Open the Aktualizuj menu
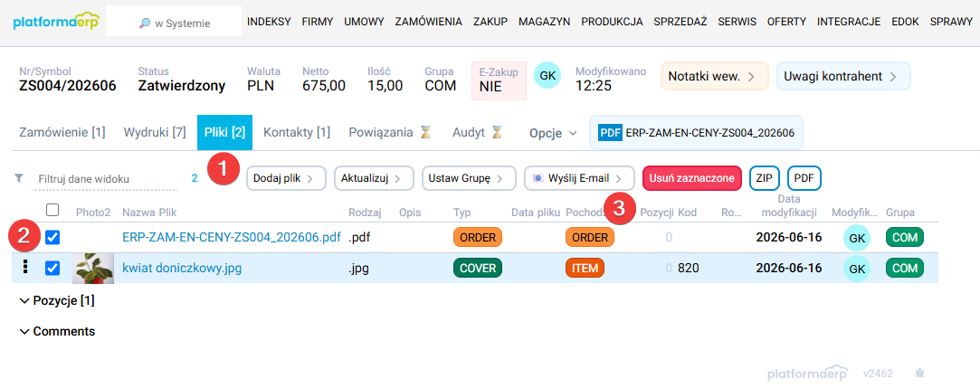 (x=374, y=178)
